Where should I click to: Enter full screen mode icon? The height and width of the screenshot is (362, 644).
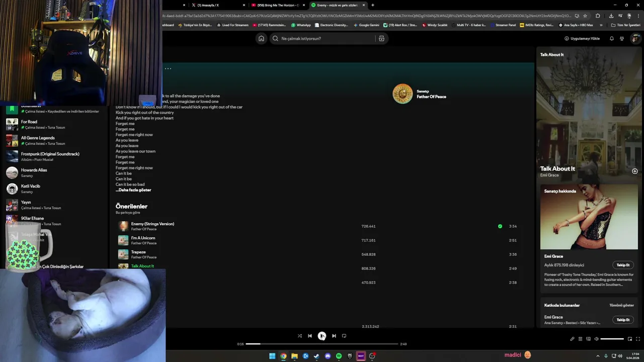click(638, 339)
